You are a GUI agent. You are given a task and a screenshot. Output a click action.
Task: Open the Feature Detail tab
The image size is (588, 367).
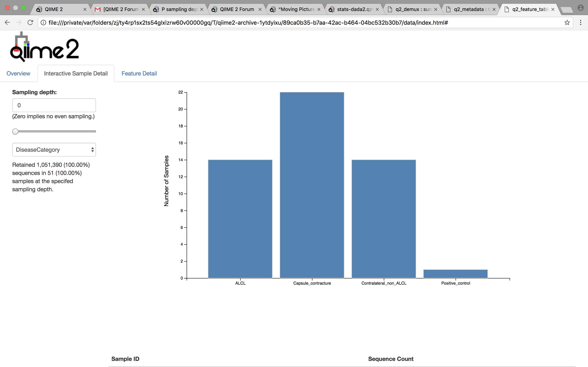point(139,73)
